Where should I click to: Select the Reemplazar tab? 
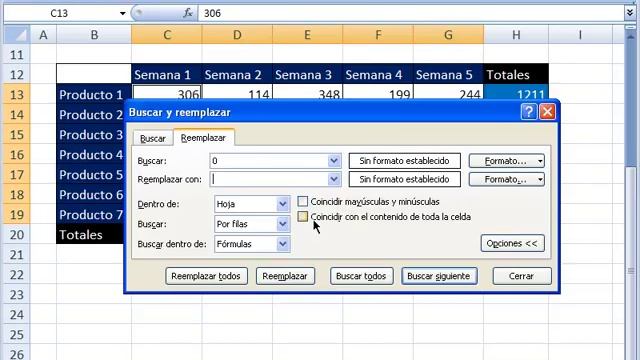click(203, 138)
